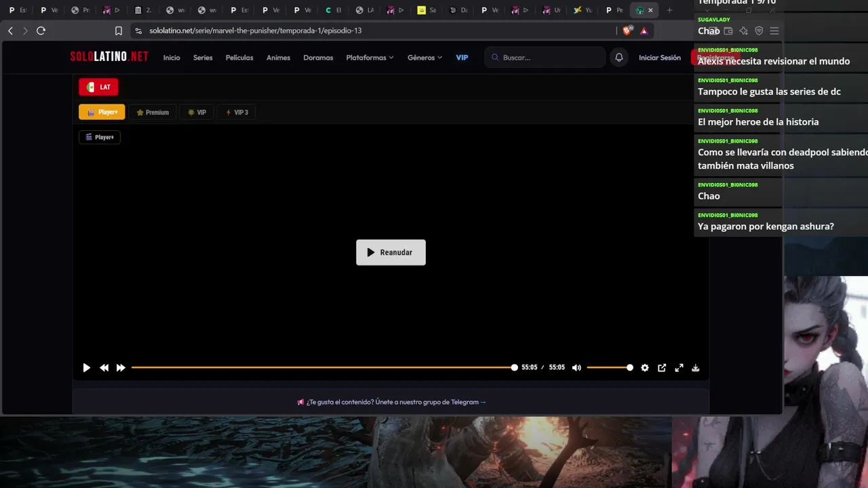The height and width of the screenshot is (488, 868).
Task: Open the Inicio nav link
Action: 172,58
